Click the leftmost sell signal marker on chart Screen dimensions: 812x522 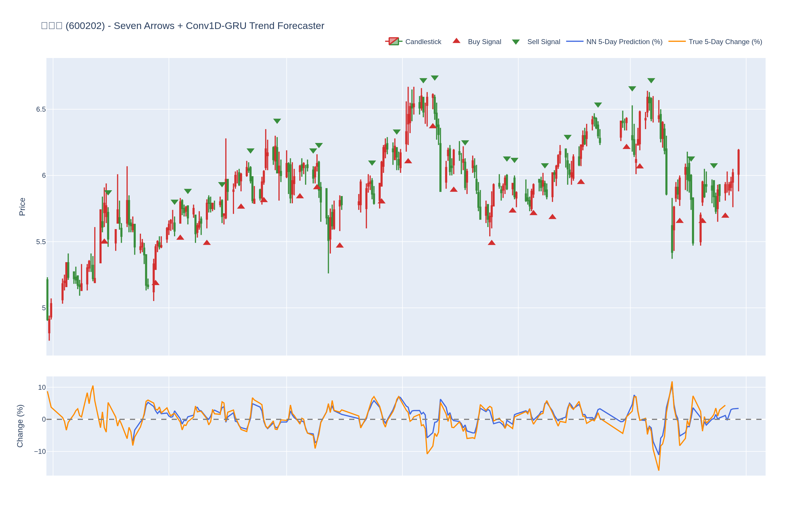(x=108, y=193)
